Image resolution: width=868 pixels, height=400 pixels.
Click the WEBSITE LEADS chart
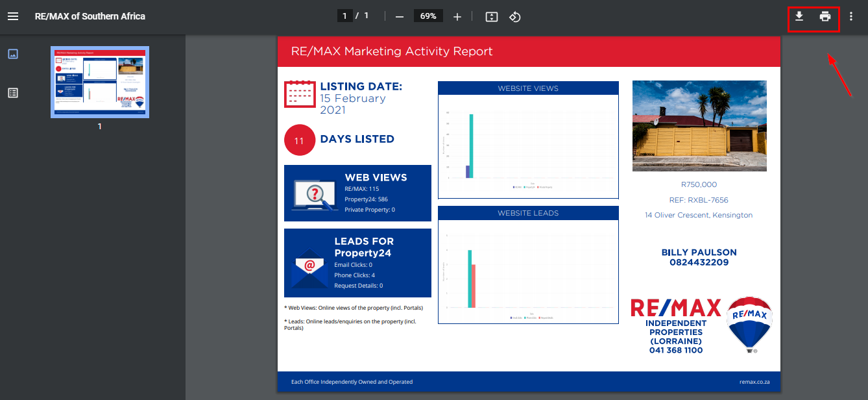[x=528, y=264]
